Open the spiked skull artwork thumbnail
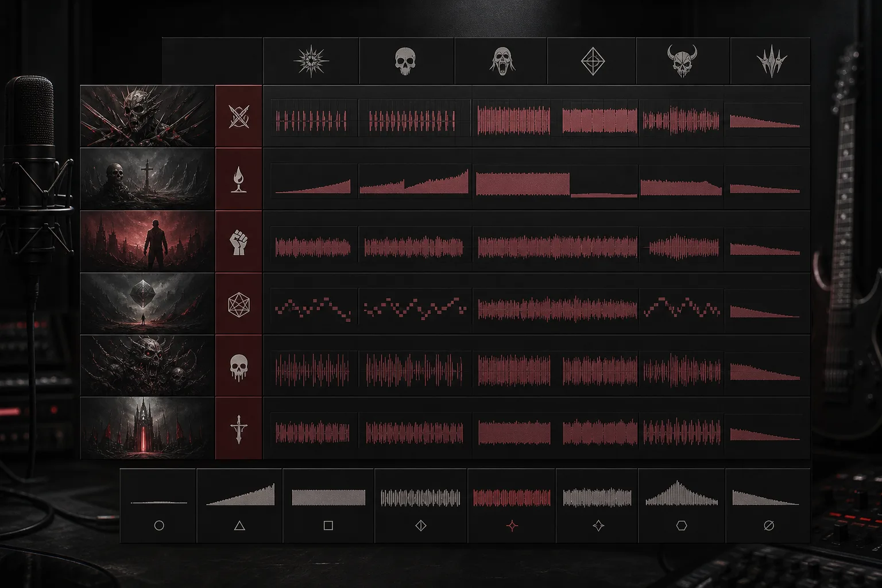Image resolution: width=882 pixels, height=588 pixels. tap(147, 116)
